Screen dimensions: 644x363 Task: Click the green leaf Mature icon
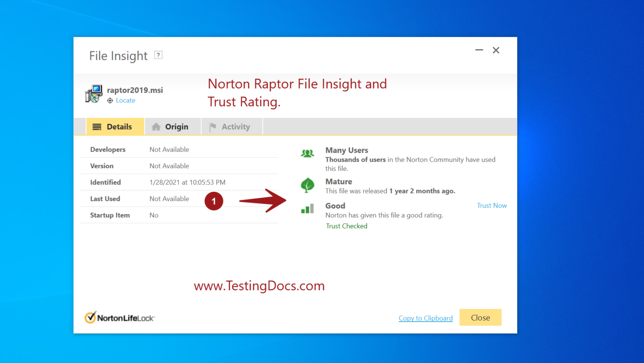[308, 185]
